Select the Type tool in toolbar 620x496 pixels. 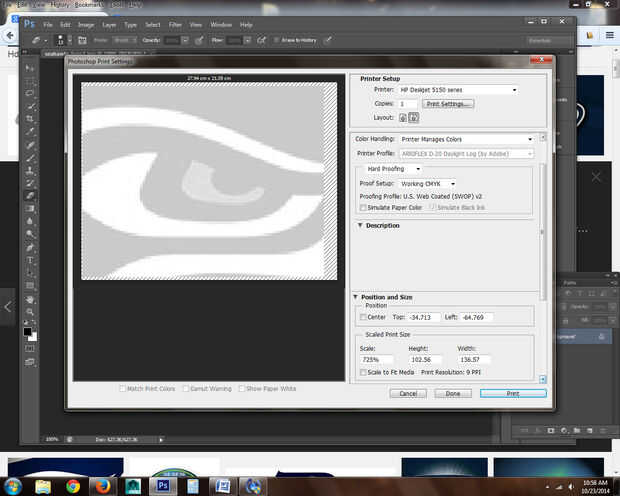point(31,259)
